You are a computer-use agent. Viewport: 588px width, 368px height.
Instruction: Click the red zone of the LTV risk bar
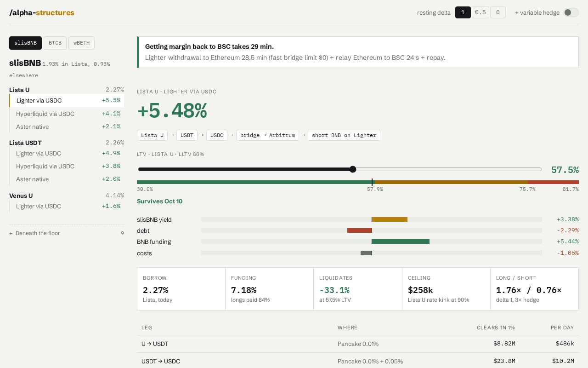pos(553,182)
